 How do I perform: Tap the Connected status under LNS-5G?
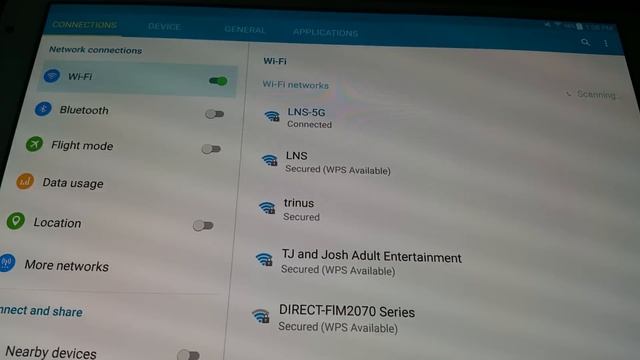(x=309, y=124)
